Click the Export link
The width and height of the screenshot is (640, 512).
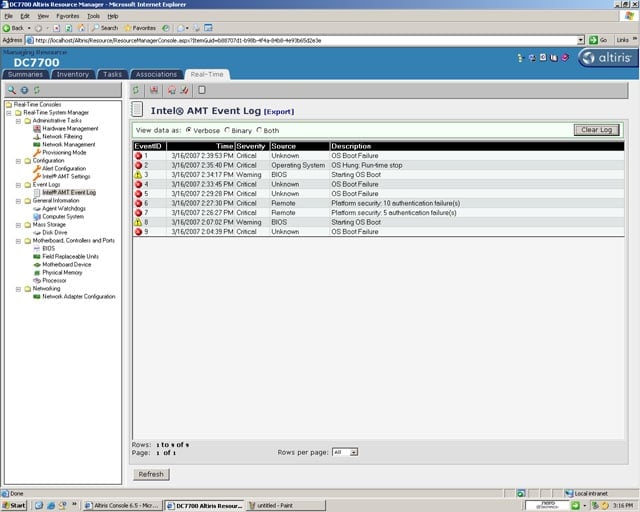[x=279, y=111]
